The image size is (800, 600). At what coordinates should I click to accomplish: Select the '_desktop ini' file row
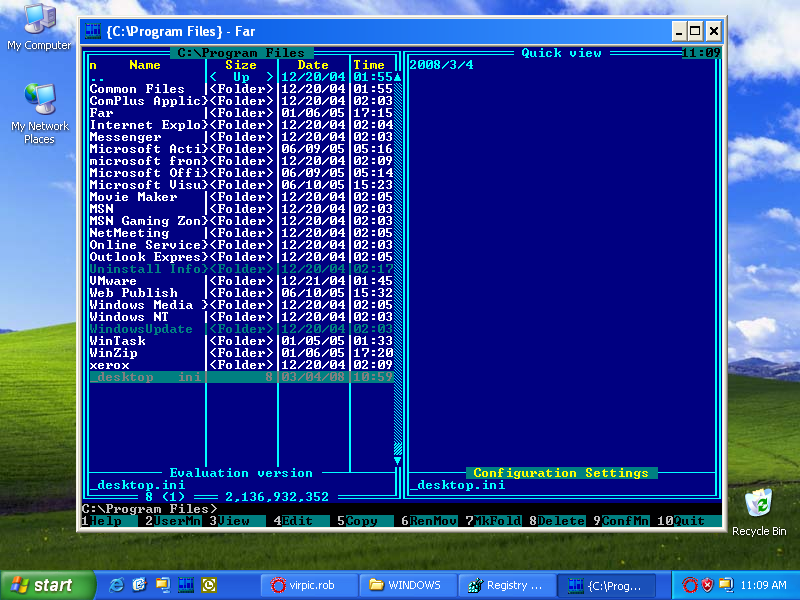click(241, 377)
